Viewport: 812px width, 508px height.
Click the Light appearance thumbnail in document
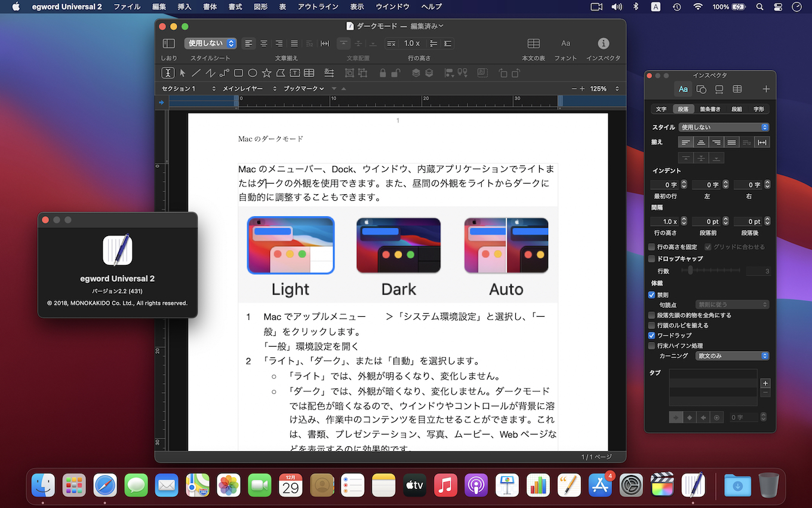(x=291, y=245)
